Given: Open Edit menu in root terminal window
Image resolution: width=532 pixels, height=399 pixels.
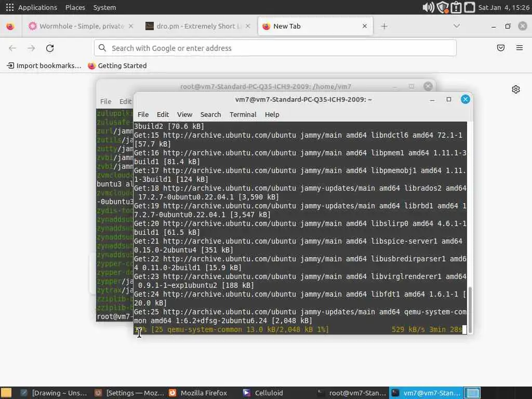Looking at the screenshot, I should click(125, 101).
